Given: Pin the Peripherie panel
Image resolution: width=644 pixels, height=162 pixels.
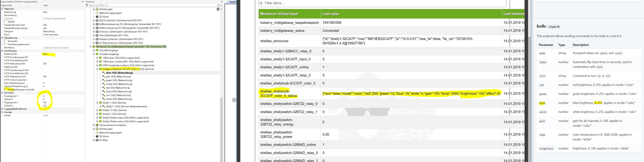Looking at the screenshot, I should [x=222, y=2].
